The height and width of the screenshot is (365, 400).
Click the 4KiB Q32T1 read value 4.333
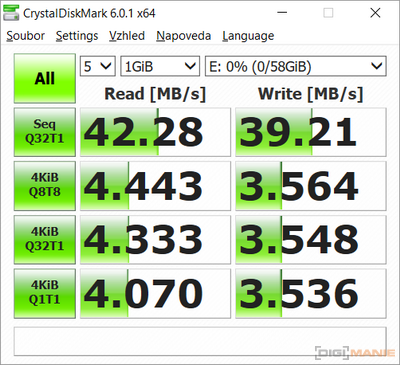155,240
